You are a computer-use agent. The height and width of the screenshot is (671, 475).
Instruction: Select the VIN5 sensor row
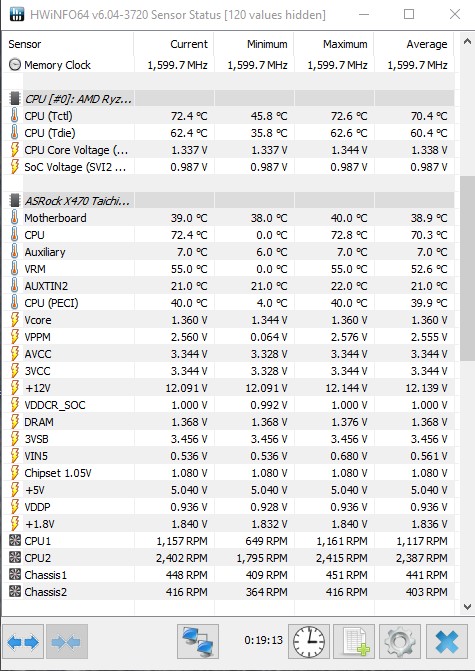coord(230,456)
